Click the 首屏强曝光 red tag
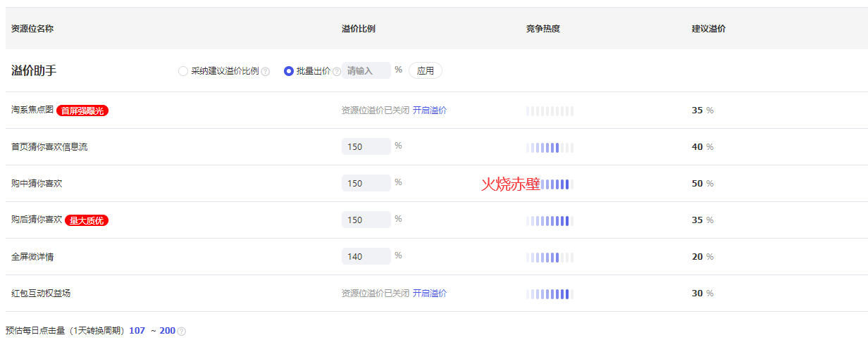Viewport: 868px width, 347px height. click(x=82, y=111)
